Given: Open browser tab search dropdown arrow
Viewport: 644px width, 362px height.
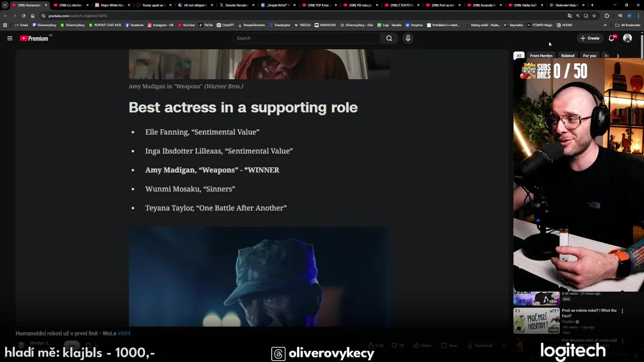Looking at the screenshot, I should point(5,5).
